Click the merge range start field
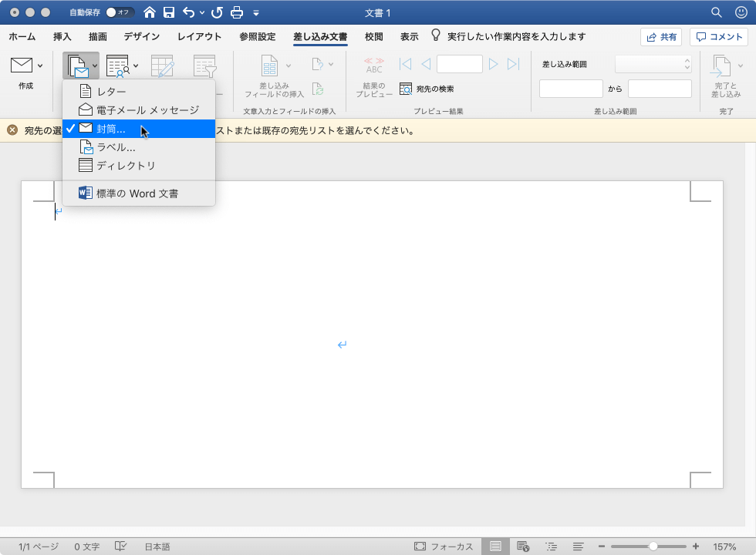This screenshot has width=756, height=555. [571, 89]
